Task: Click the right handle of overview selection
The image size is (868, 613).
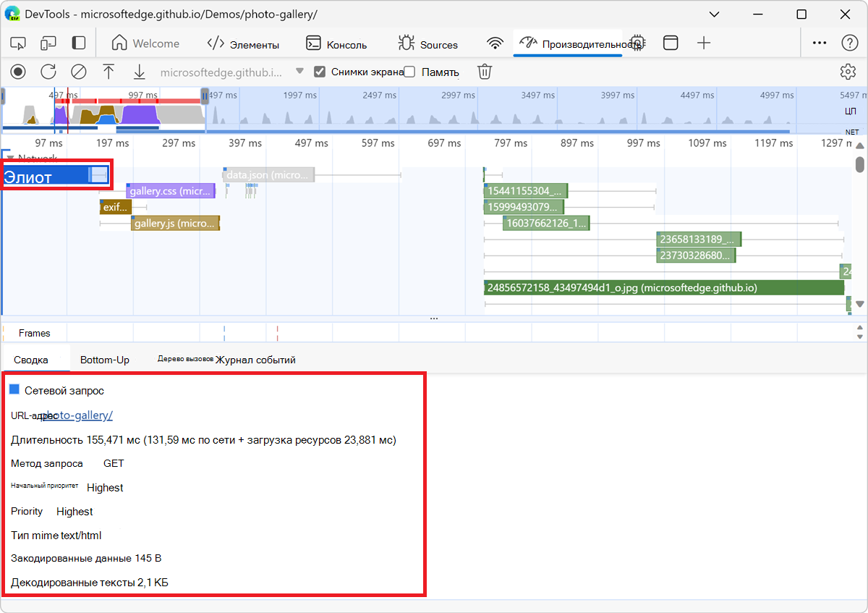Action: (x=205, y=96)
